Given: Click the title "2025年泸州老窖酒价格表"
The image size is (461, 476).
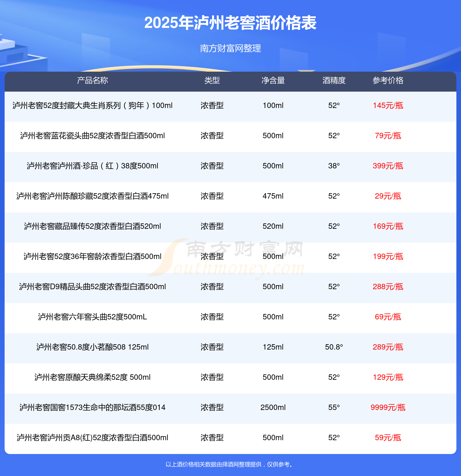Looking at the screenshot, I should 230,23.
